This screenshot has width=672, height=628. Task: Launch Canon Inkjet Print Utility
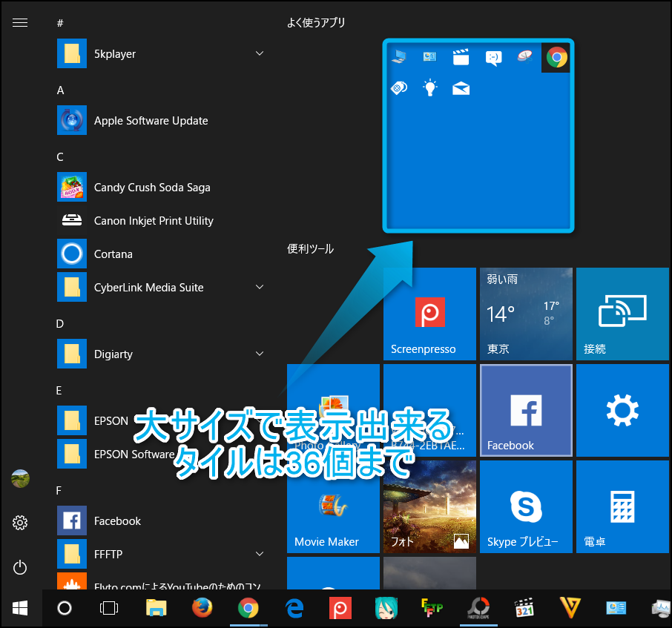[x=154, y=221]
